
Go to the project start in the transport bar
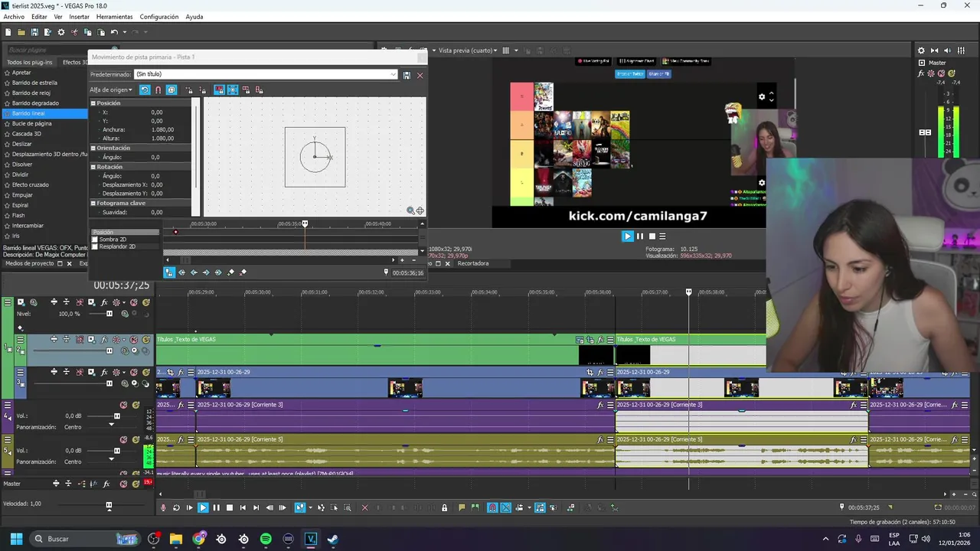coord(243,507)
